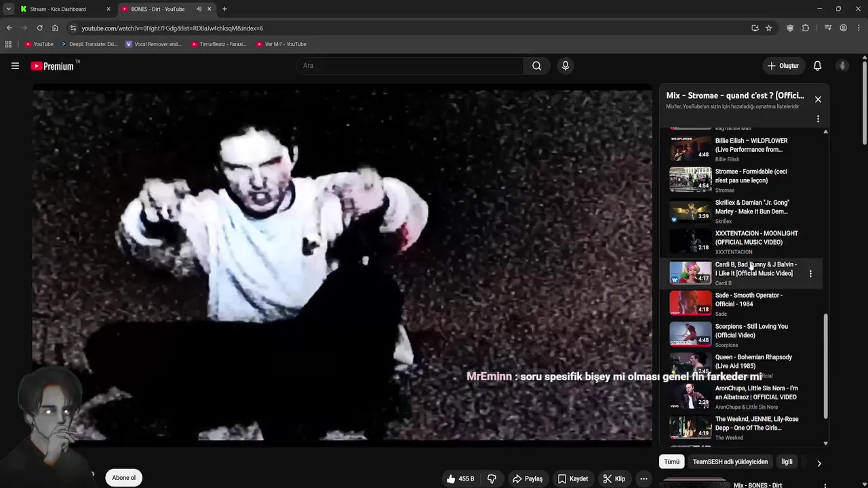Screen dimensions: 868x488
Task: Share video with Paylaş button
Action: [x=528, y=479]
